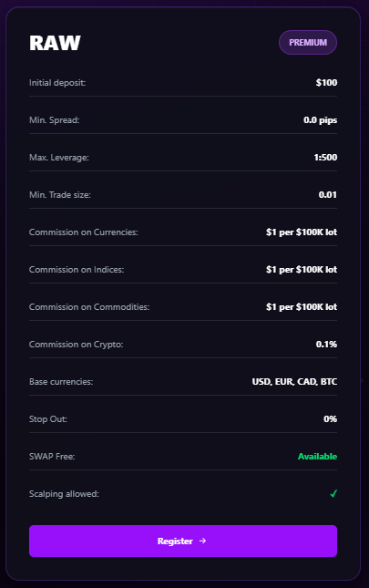The width and height of the screenshot is (369, 588).
Task: Click the Initial deposit label
Action: tap(57, 82)
